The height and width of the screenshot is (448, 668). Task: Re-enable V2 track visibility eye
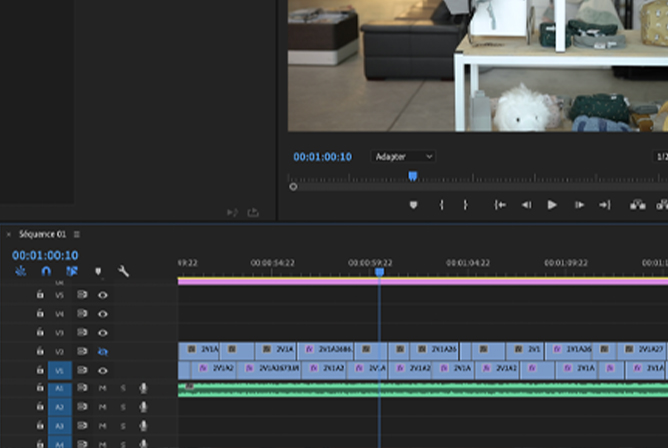click(x=102, y=352)
